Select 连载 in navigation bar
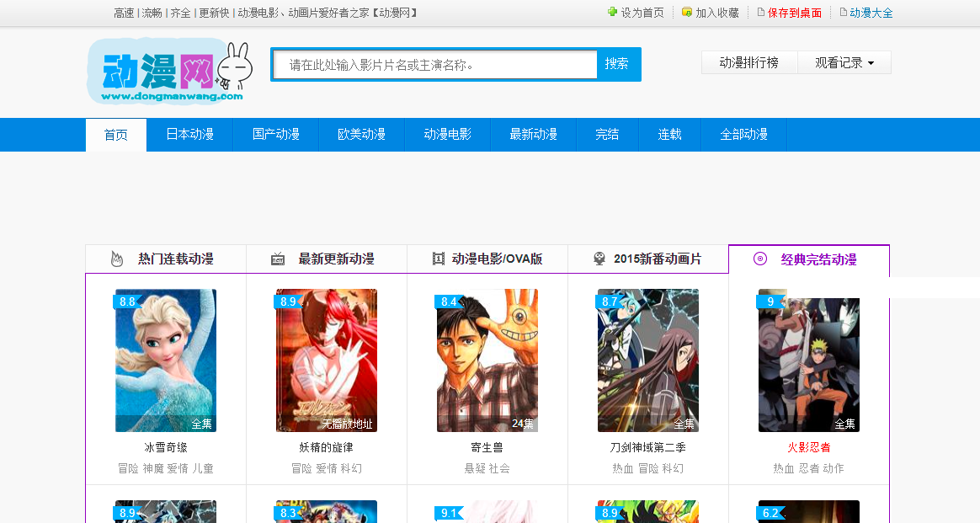 (x=669, y=135)
